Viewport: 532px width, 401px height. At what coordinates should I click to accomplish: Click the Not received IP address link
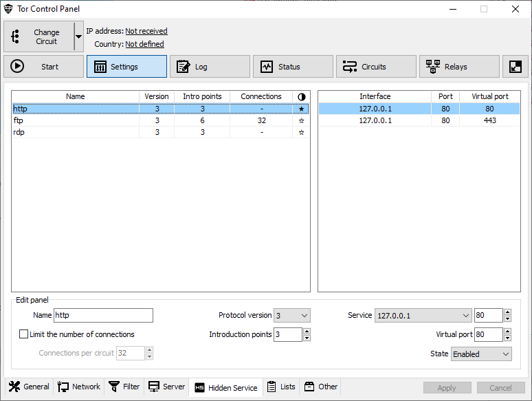click(x=146, y=31)
